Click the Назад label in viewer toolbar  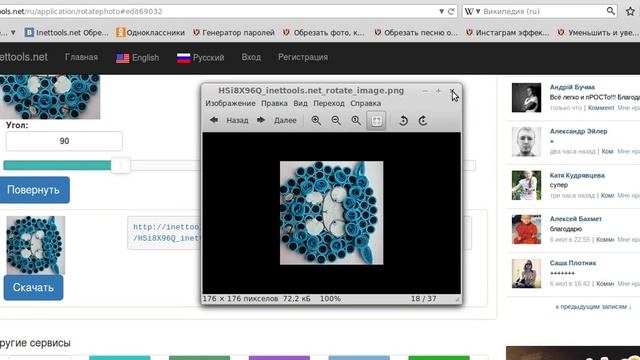pos(237,120)
